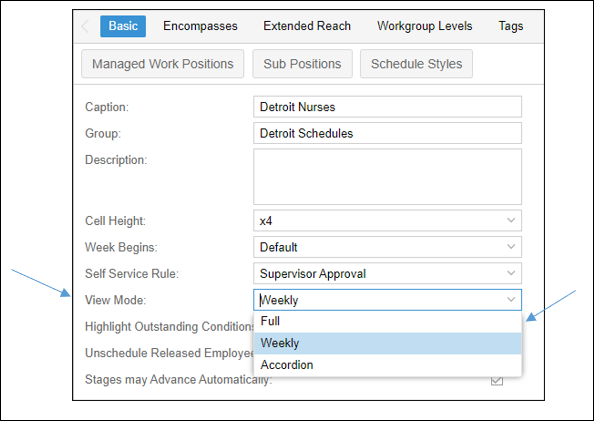Open the Week Begins dropdown chevron

pyautogui.click(x=511, y=247)
